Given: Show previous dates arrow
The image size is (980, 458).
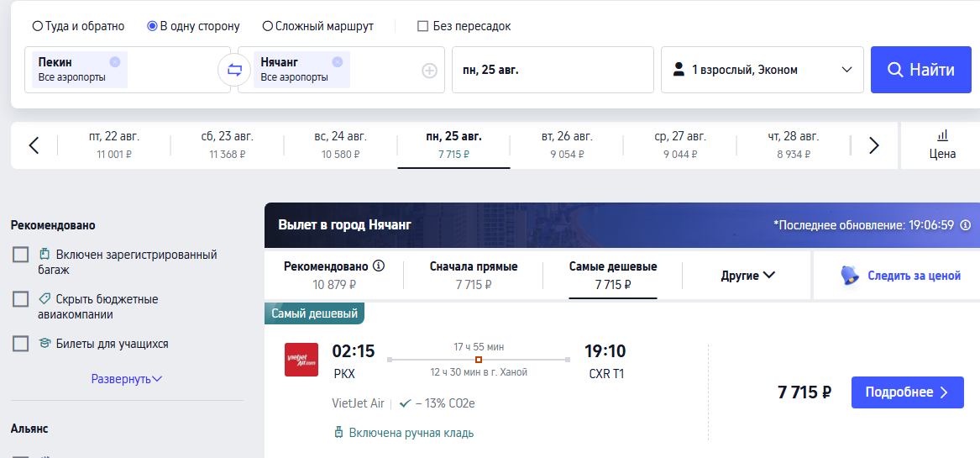Looking at the screenshot, I should pos(34,145).
